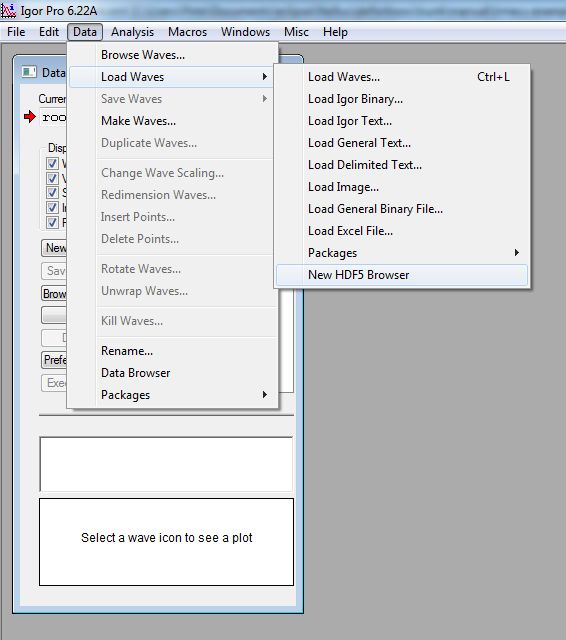The width and height of the screenshot is (566, 640).
Task: Click the Browse button in Data Browser
Action: click(x=54, y=293)
